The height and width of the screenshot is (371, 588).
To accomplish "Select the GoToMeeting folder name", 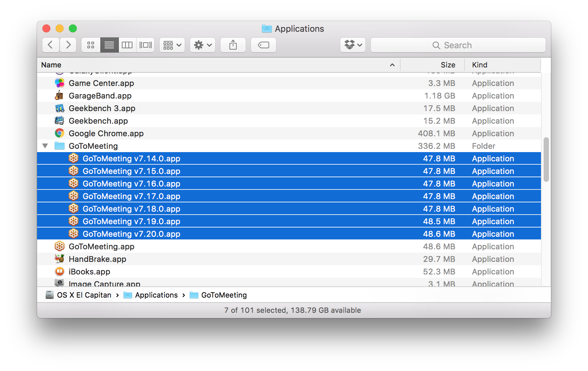I will coord(93,146).
